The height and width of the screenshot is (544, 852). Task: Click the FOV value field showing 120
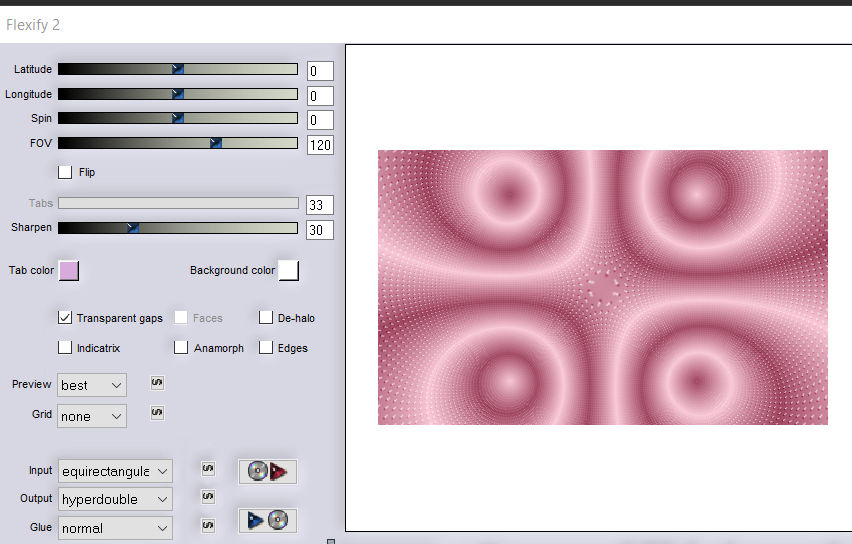320,145
